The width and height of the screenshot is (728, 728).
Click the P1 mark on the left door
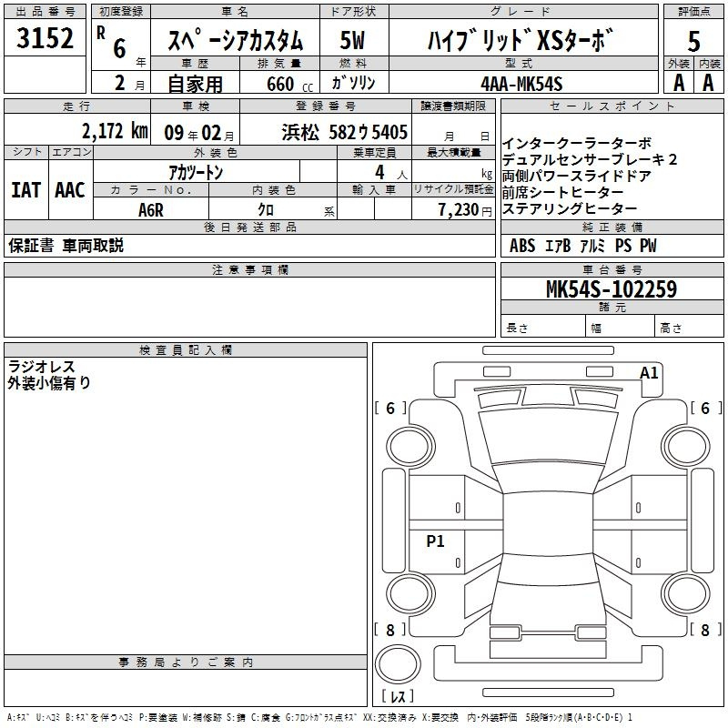coord(435,541)
